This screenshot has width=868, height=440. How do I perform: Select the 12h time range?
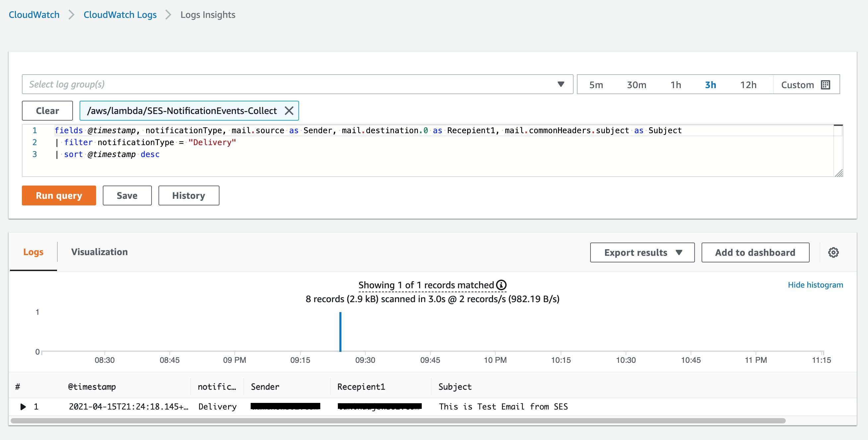[x=748, y=85]
